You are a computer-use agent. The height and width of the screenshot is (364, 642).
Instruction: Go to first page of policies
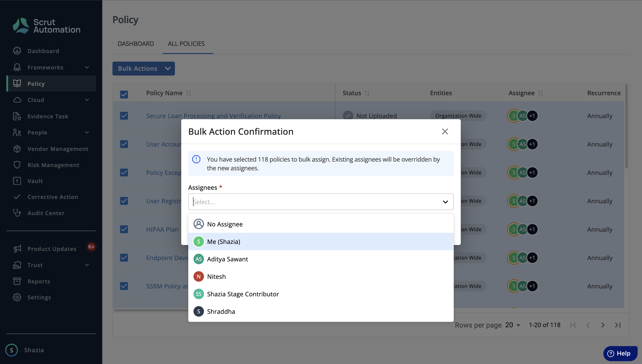(573, 325)
